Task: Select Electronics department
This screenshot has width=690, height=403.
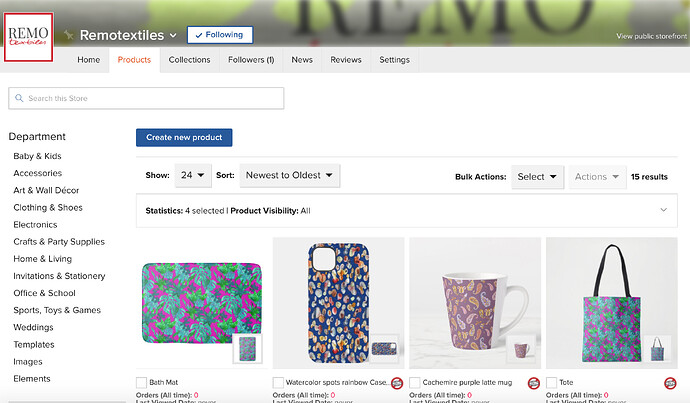Action: (35, 225)
